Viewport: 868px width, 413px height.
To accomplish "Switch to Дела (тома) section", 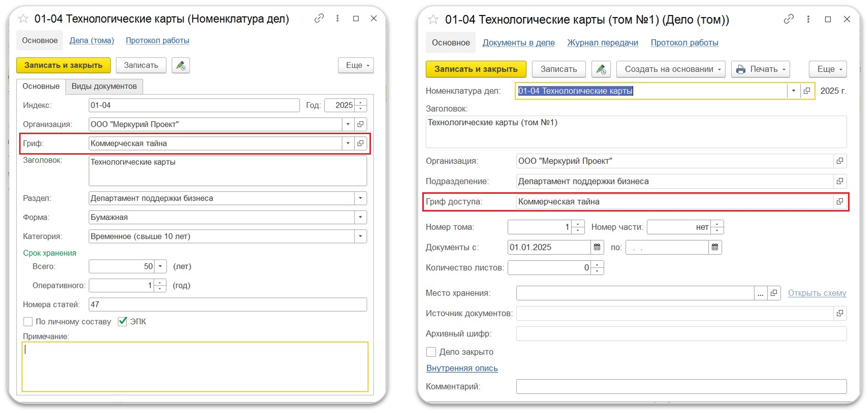I will (x=92, y=40).
